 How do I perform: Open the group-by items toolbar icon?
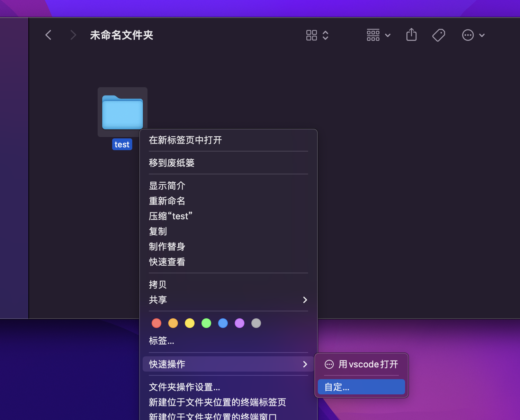373,35
